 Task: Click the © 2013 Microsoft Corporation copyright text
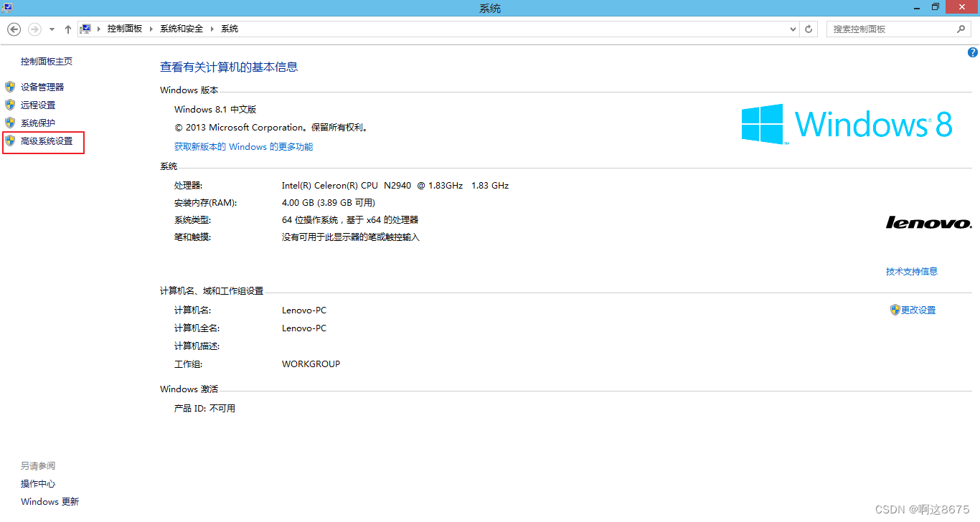point(271,128)
